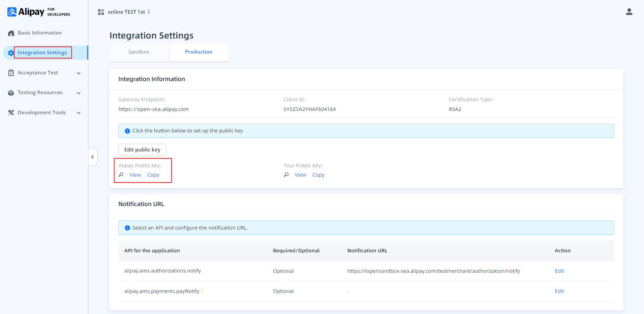Switch to the Sandbox tab

[x=139, y=52]
